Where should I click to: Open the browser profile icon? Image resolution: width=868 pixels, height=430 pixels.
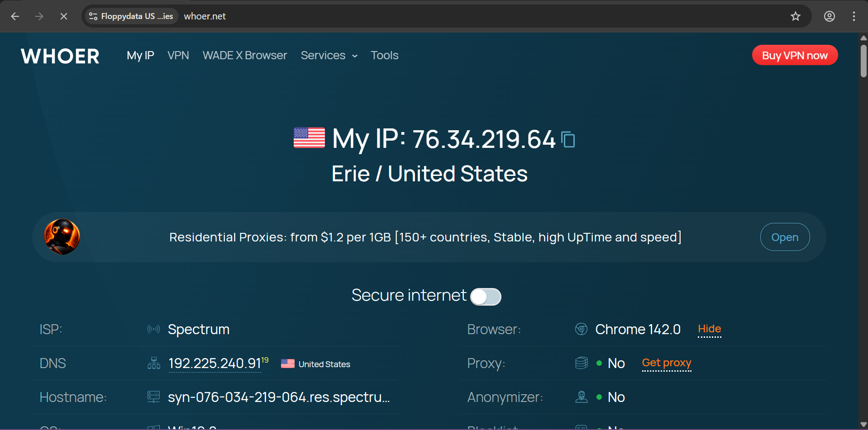point(829,16)
